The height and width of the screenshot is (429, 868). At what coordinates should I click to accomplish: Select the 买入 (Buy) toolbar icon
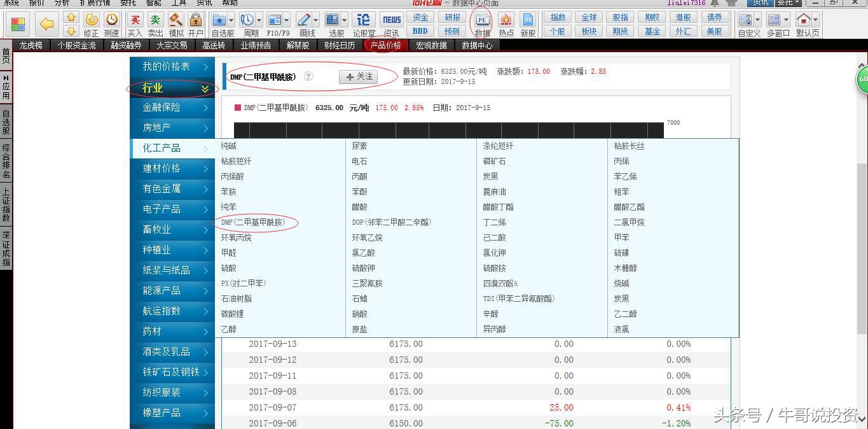coord(135,20)
